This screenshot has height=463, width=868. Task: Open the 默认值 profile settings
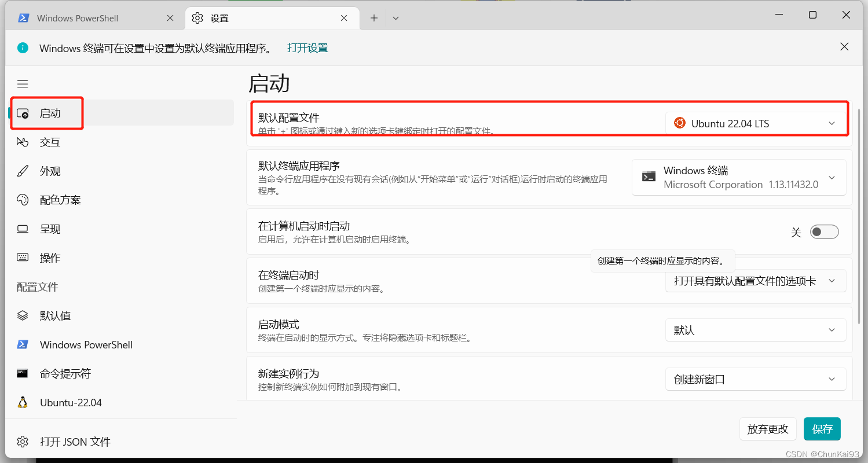click(x=122, y=315)
